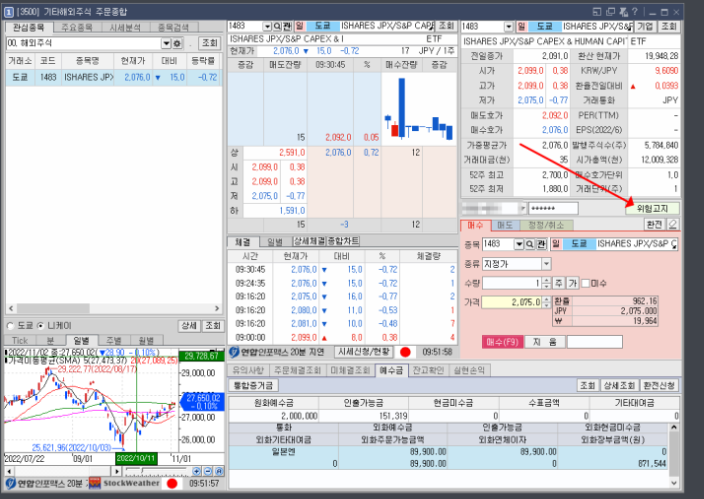Open the 주문체결조회 tab
Image resolution: width=704 pixels, height=499 pixels.
pos(298,370)
